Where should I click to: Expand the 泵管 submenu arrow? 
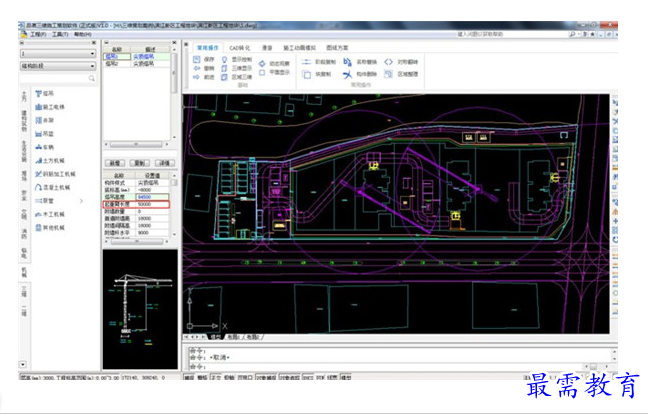pyautogui.click(x=81, y=201)
